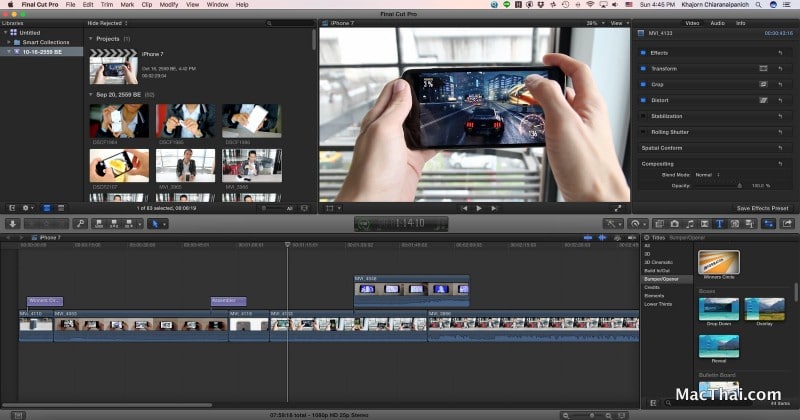This screenshot has width=800, height=420.
Task: Toggle timeline audio skimming speaker button
Action: [603, 238]
